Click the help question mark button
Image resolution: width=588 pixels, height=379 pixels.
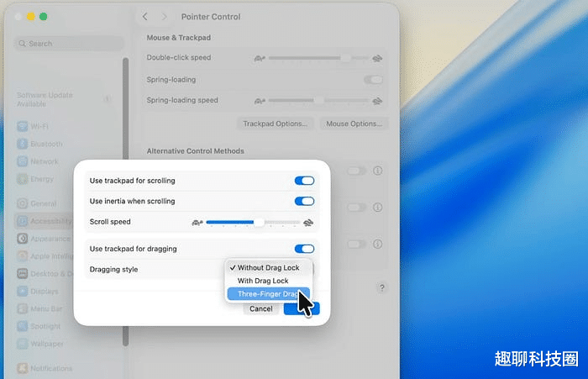(381, 287)
